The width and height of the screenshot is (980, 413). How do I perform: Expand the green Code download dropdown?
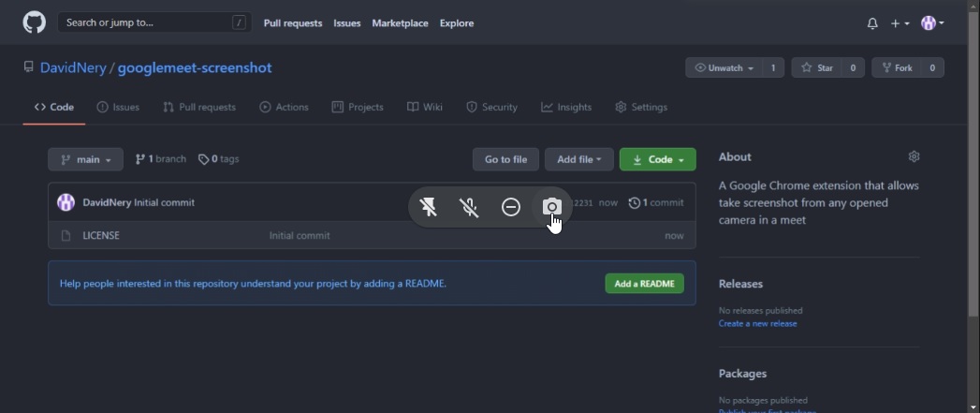(657, 159)
